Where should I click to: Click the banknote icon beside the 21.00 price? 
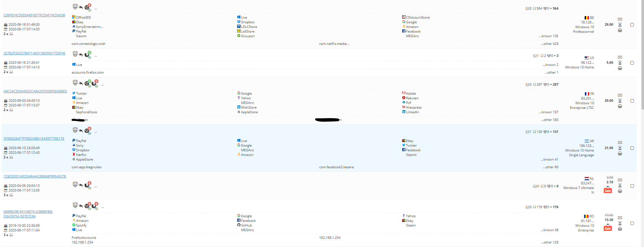[620, 143]
